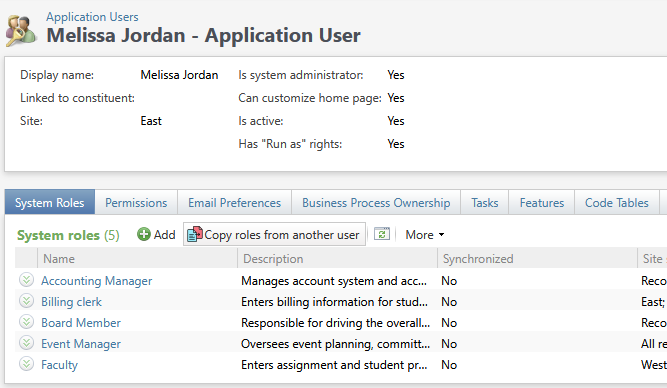This screenshot has width=667, height=388.
Task: Open the Accounting Manager role link
Action: click(x=97, y=281)
